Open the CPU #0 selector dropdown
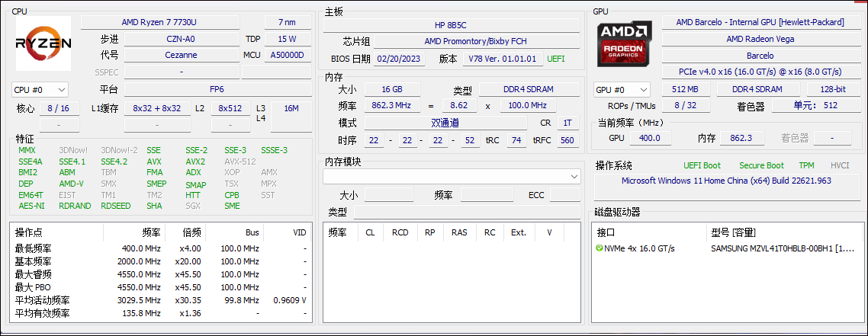The width and height of the screenshot is (868, 336). tap(40, 90)
